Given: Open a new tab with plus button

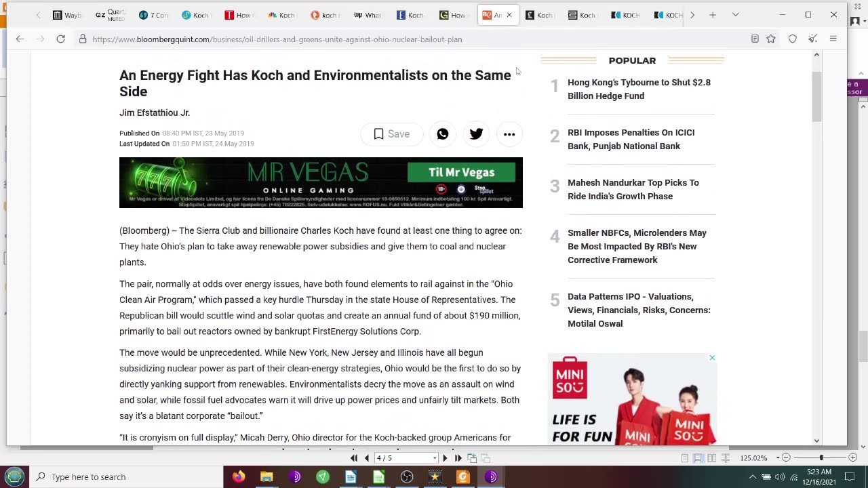Looking at the screenshot, I should [x=713, y=15].
